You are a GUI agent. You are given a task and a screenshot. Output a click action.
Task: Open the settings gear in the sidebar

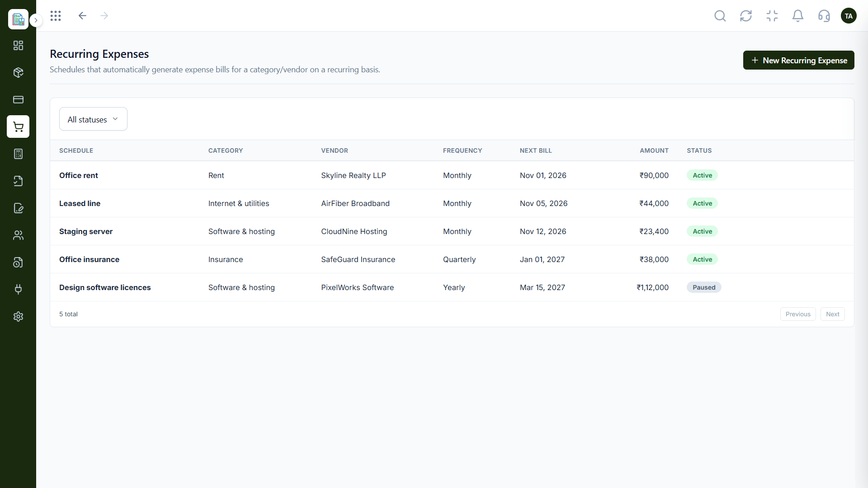coord(18,316)
